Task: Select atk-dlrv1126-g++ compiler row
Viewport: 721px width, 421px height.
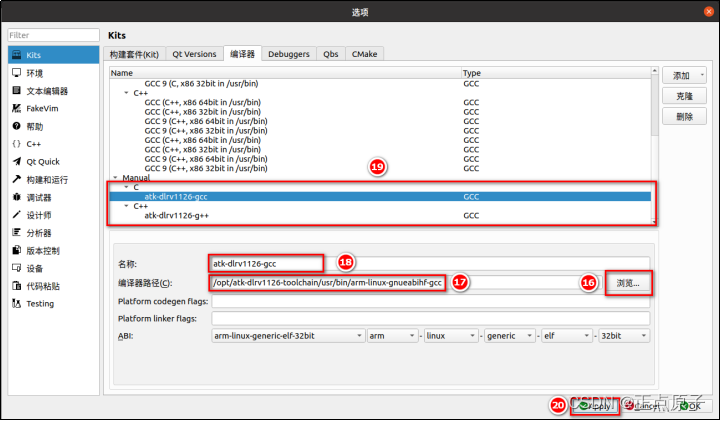Action: point(380,216)
